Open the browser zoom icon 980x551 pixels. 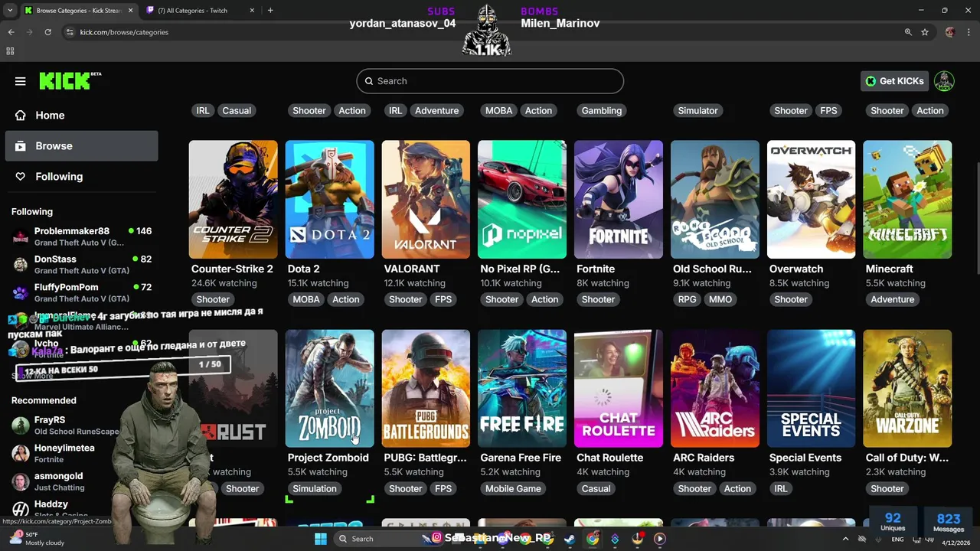908,32
